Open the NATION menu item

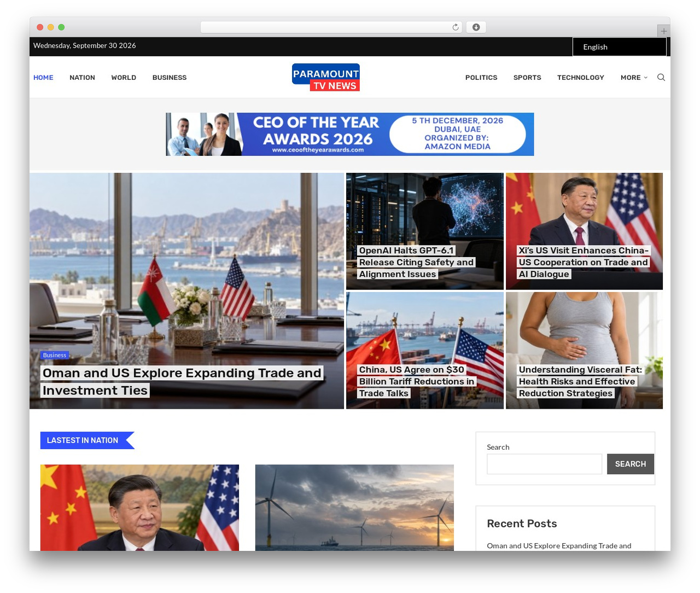82,78
